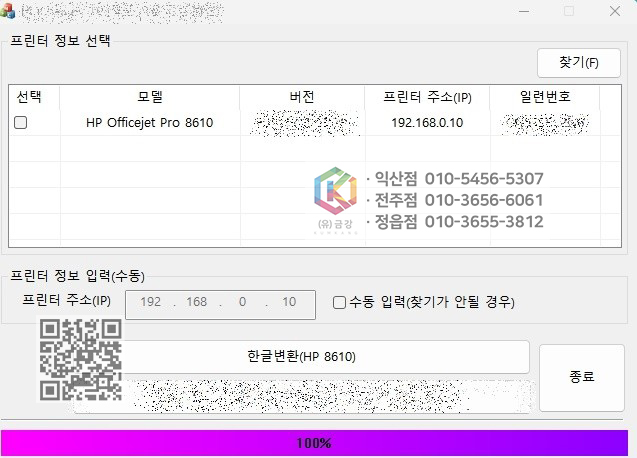
Task: Click the 찾기(F) search button
Action: (578, 63)
